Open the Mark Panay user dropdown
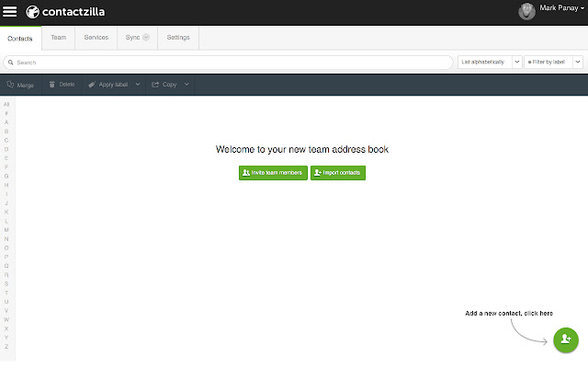Viewport: 588px width, 368px height. [x=561, y=8]
